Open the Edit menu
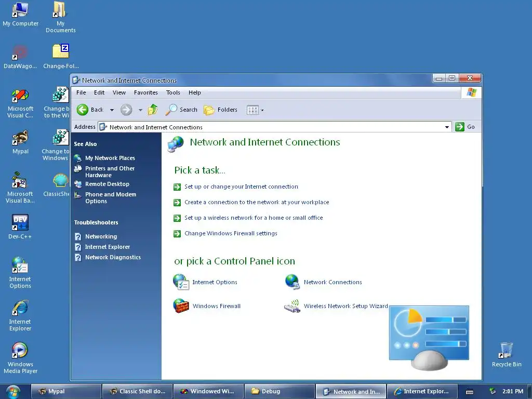Screen dimensions: 532x399 point(99,92)
